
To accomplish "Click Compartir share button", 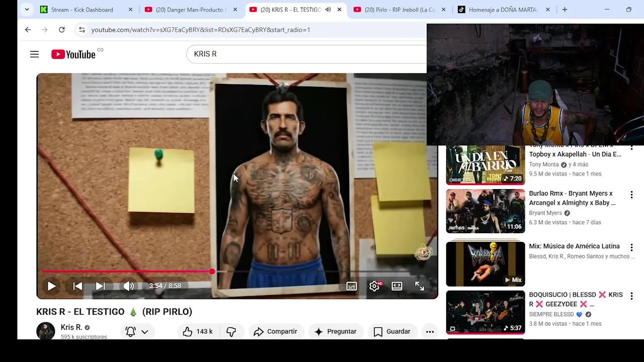I will 276,331.
